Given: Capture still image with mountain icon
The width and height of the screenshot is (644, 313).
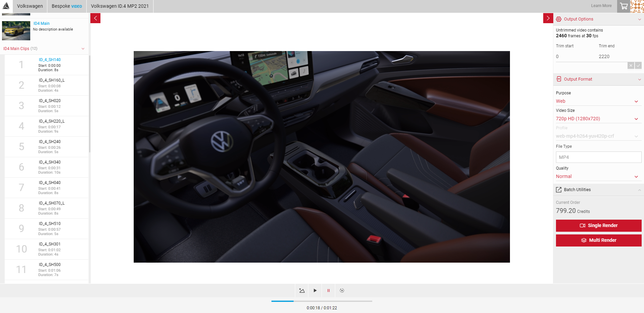Looking at the screenshot, I should pos(302,290).
